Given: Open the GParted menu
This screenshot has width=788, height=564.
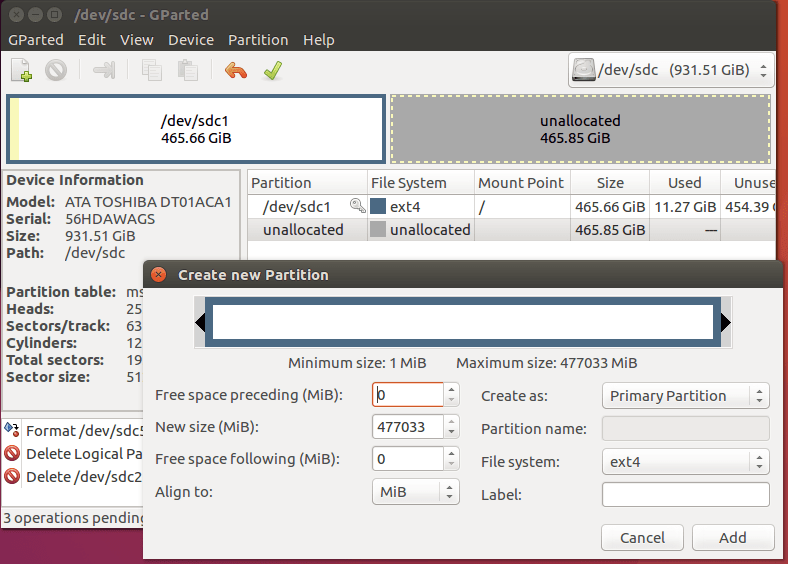Looking at the screenshot, I should click(36, 40).
